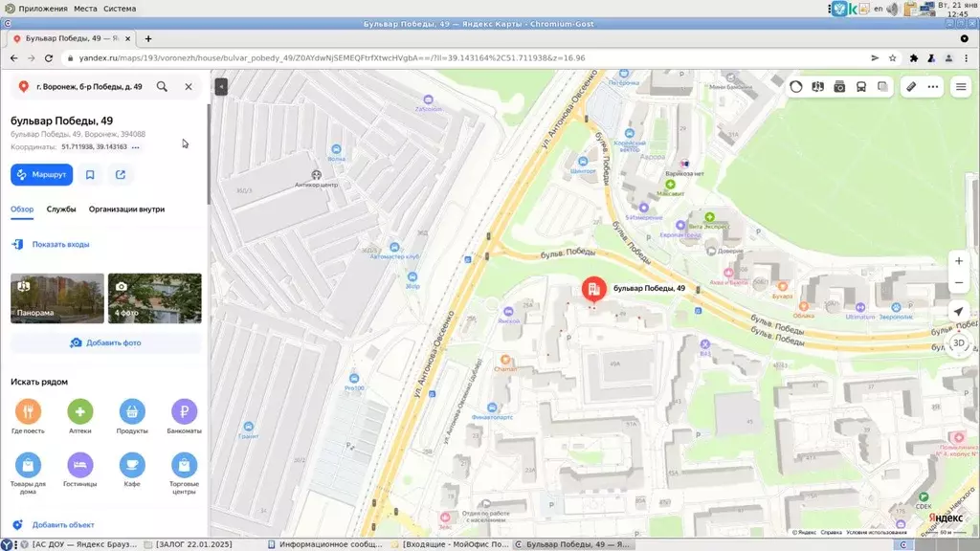The width and height of the screenshot is (980, 551).
Task: Open the browser three-dot menu
Action: (967, 58)
